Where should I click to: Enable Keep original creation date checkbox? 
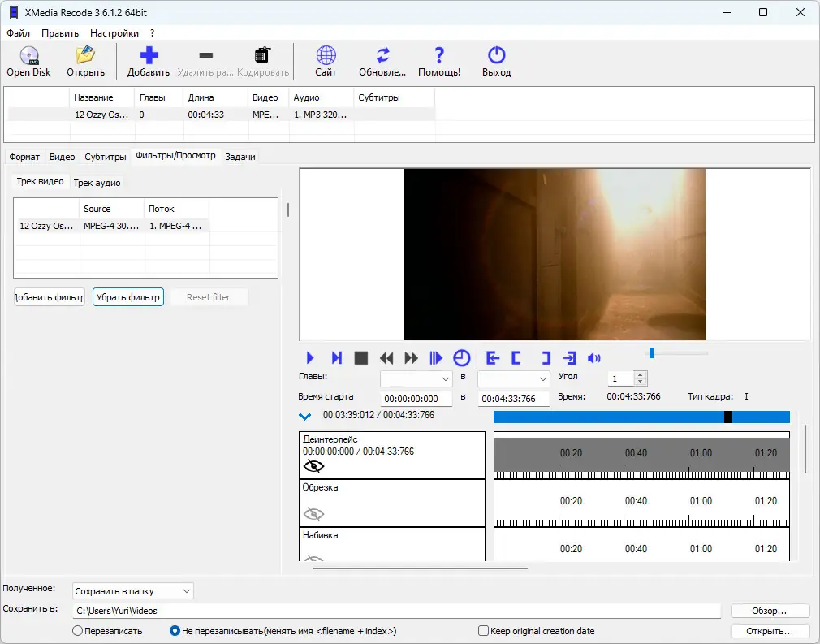click(x=484, y=631)
